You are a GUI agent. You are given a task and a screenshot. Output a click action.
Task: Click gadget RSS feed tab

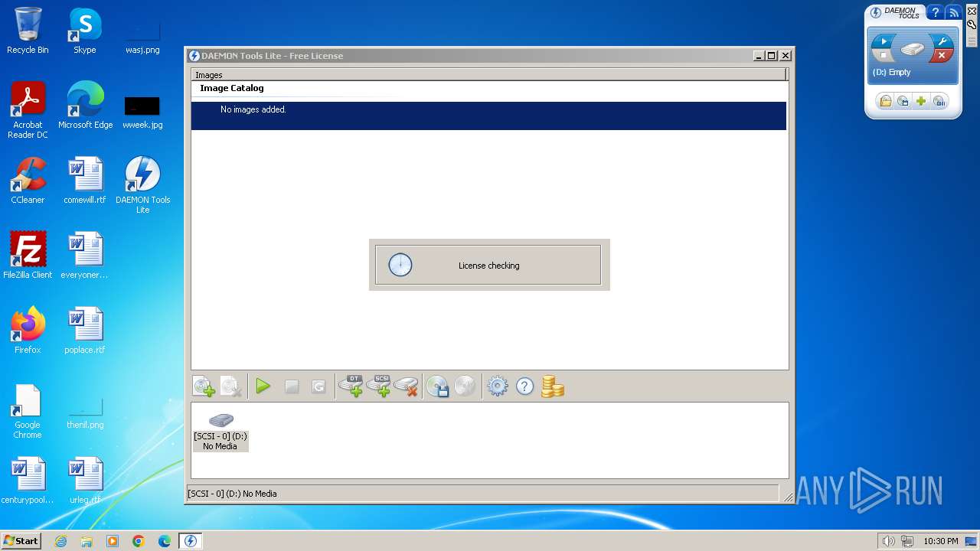(953, 12)
